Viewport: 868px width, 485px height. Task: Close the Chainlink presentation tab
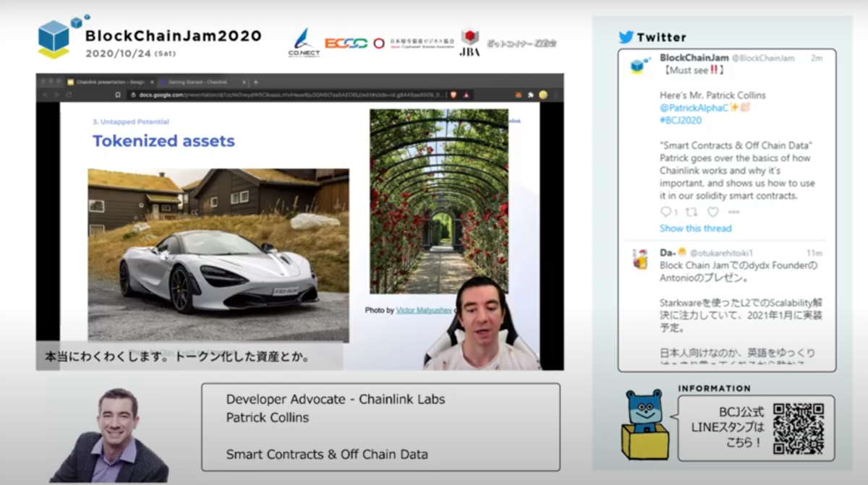pyautogui.click(x=150, y=82)
